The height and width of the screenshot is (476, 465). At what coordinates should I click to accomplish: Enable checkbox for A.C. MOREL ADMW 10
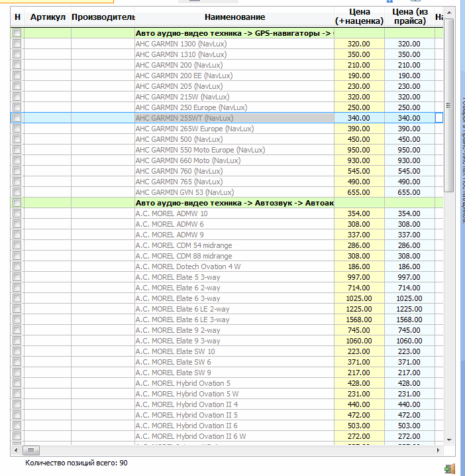coord(17,213)
